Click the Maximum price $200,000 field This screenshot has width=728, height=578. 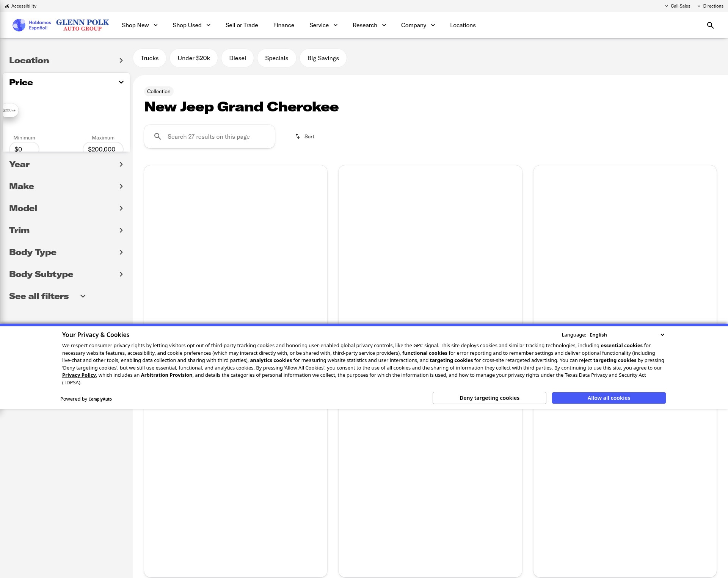pos(103,148)
